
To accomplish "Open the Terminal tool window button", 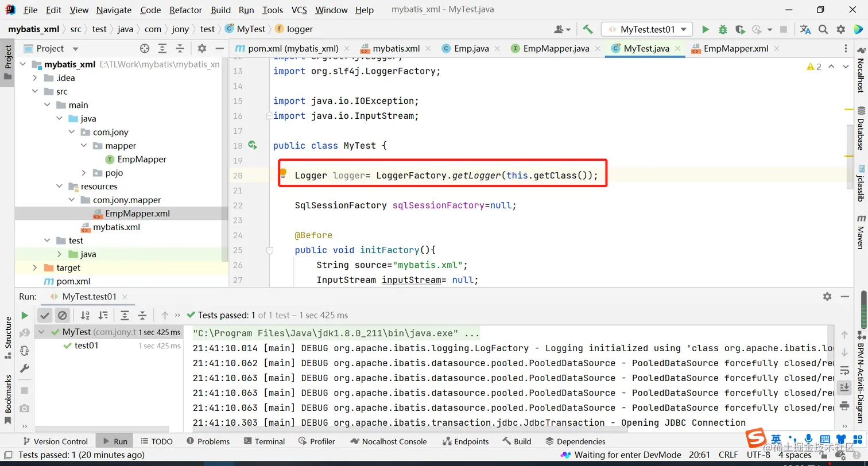I will [264, 441].
